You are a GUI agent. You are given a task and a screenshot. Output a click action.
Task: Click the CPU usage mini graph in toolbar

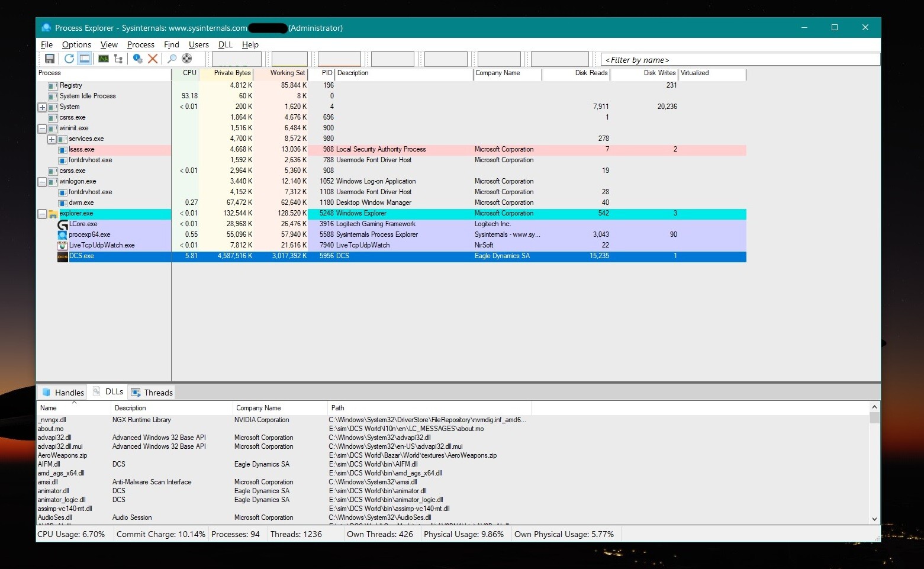pos(237,59)
